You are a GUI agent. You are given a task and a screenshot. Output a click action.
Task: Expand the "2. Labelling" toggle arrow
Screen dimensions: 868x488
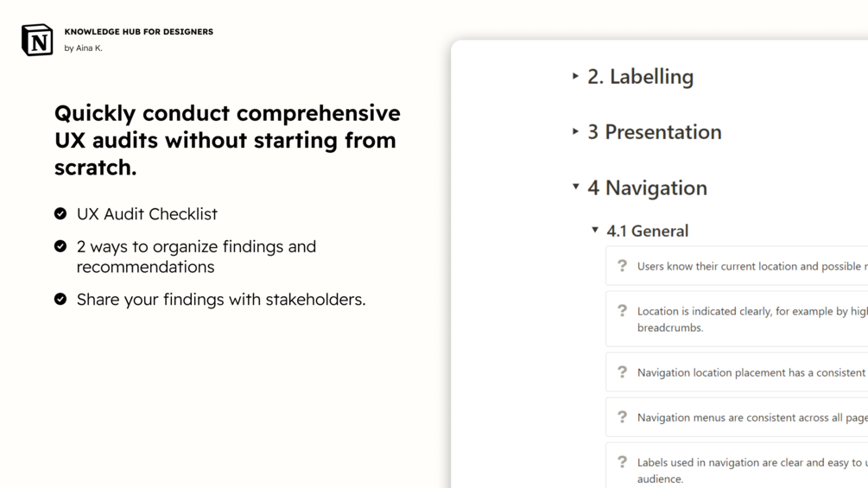(x=575, y=76)
